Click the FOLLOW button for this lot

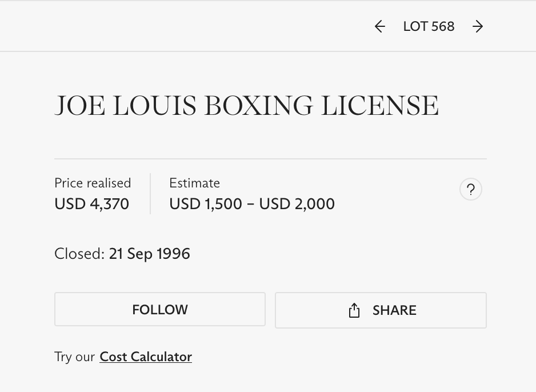159,310
